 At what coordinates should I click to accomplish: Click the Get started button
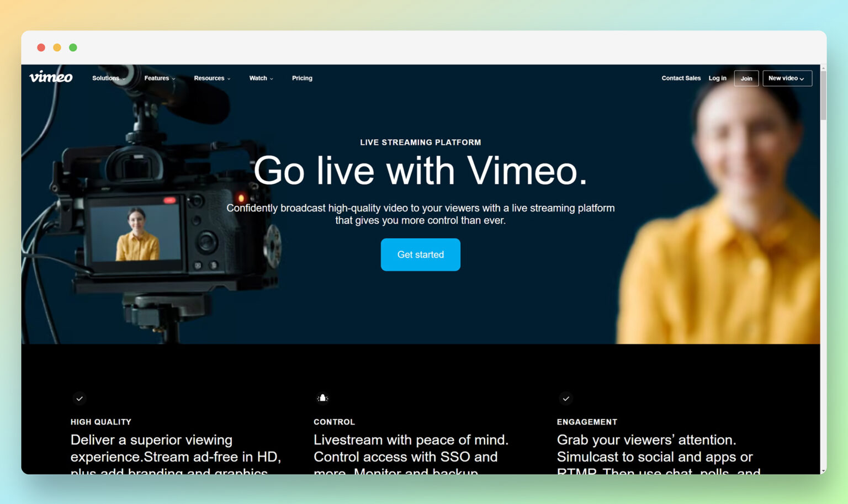420,254
